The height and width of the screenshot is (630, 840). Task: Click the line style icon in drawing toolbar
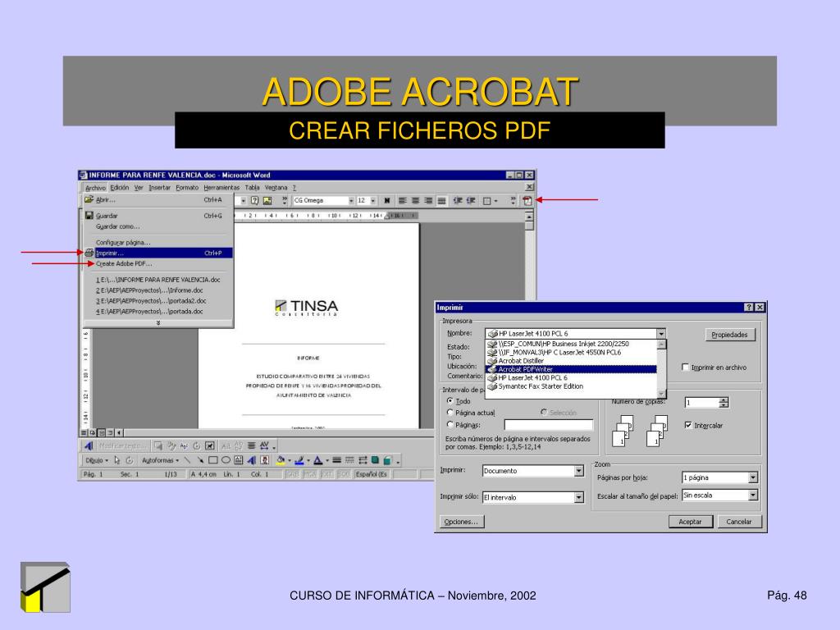point(336,460)
